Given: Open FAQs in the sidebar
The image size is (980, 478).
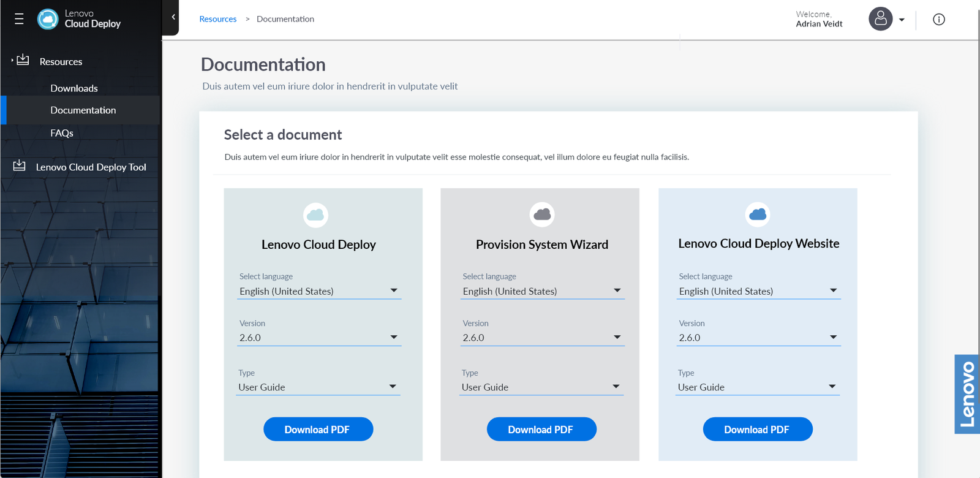Looking at the screenshot, I should pos(62,133).
